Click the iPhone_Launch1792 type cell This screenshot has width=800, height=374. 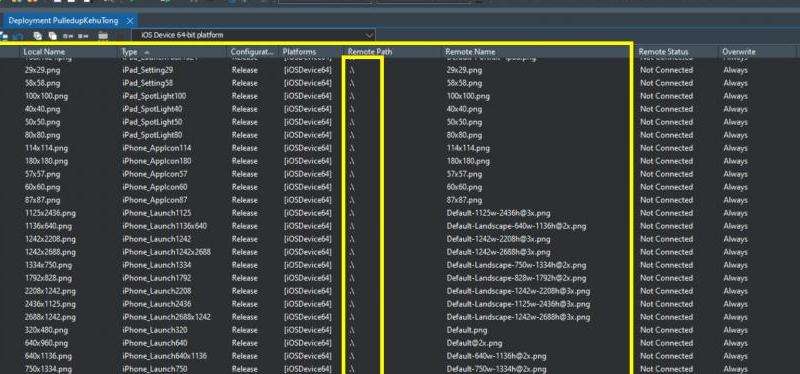pos(157,278)
